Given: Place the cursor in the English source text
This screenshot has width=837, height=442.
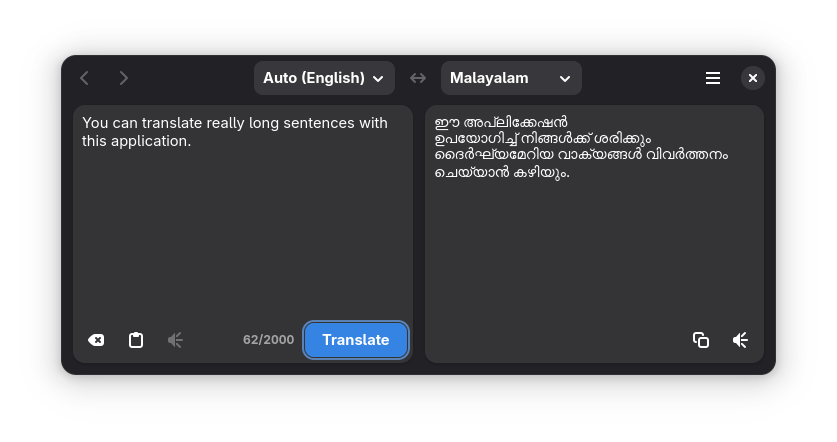Looking at the screenshot, I should (235, 132).
